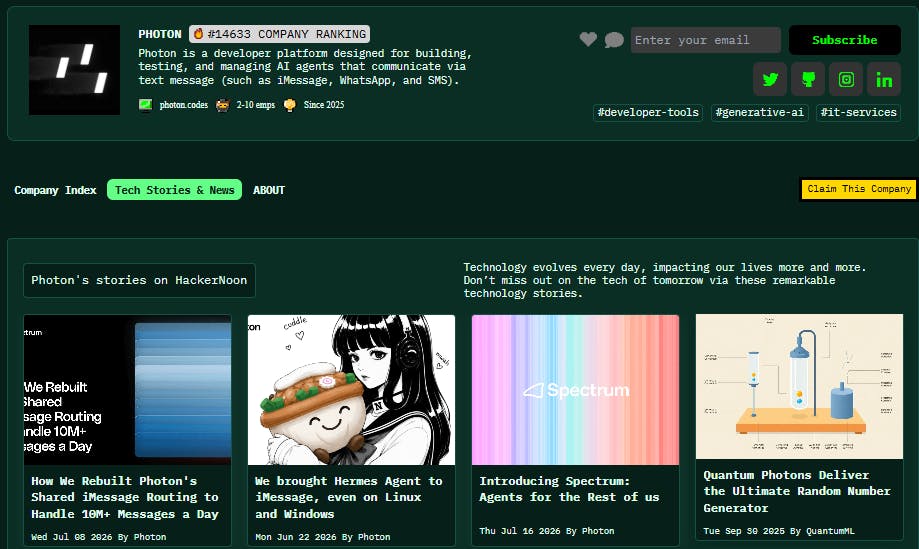This screenshot has width=919, height=549.
Task: Open the Spectrum story thumbnail
Action: 576,390
